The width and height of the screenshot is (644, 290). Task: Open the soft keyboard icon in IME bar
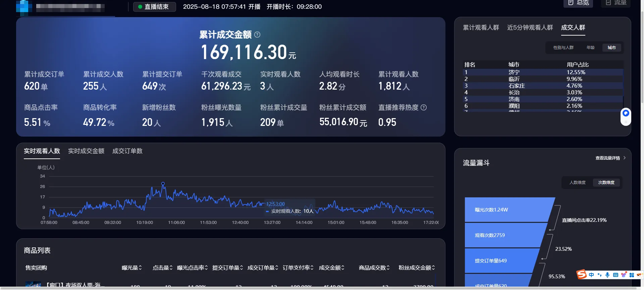(615, 275)
